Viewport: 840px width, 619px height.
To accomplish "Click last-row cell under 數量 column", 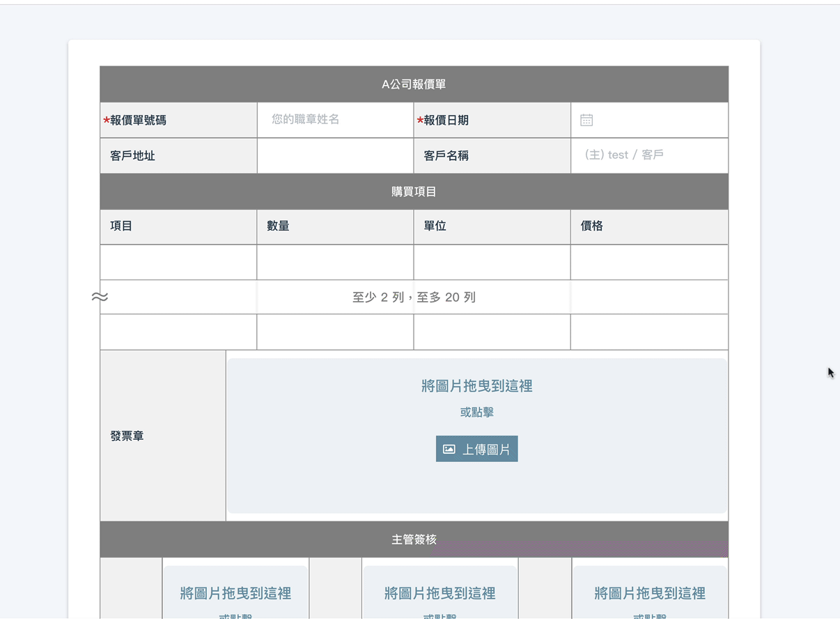I will [335, 332].
